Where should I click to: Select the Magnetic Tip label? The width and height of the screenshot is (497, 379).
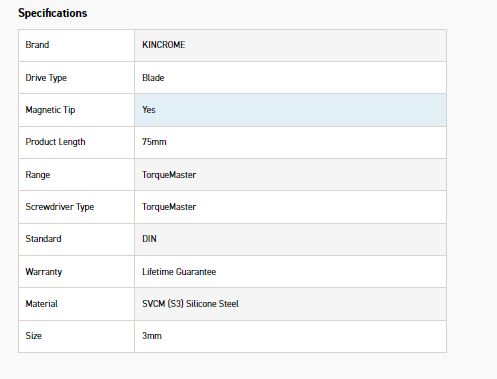[x=50, y=110]
